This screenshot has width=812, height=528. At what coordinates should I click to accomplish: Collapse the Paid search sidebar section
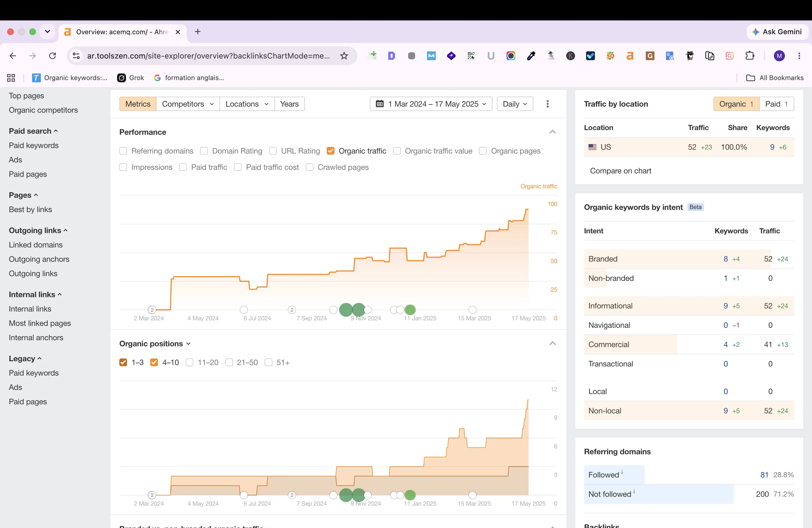click(33, 131)
